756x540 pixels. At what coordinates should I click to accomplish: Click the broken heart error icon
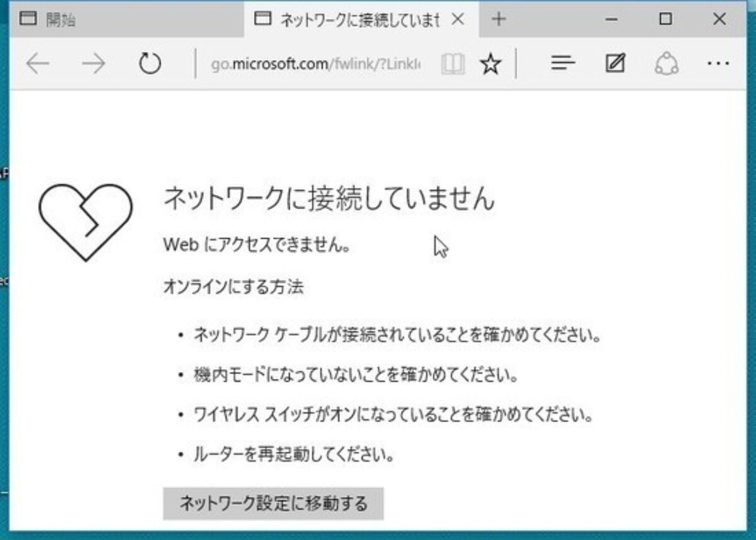coord(86,222)
